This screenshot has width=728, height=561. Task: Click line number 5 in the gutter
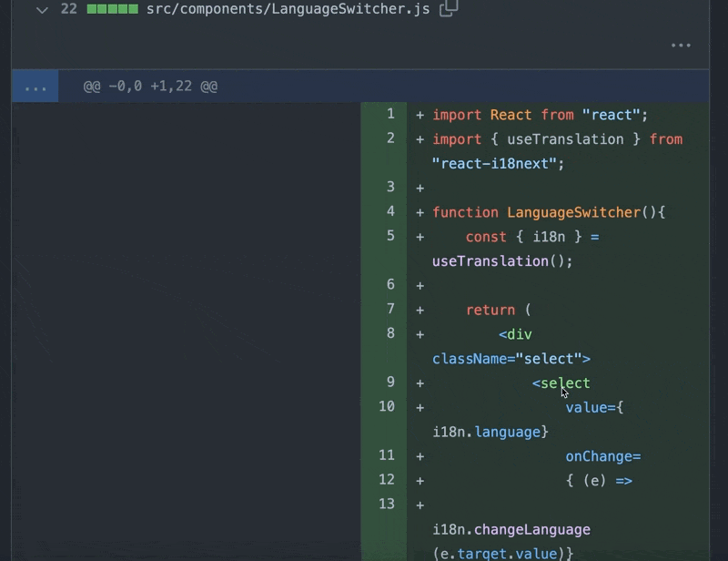coord(390,236)
